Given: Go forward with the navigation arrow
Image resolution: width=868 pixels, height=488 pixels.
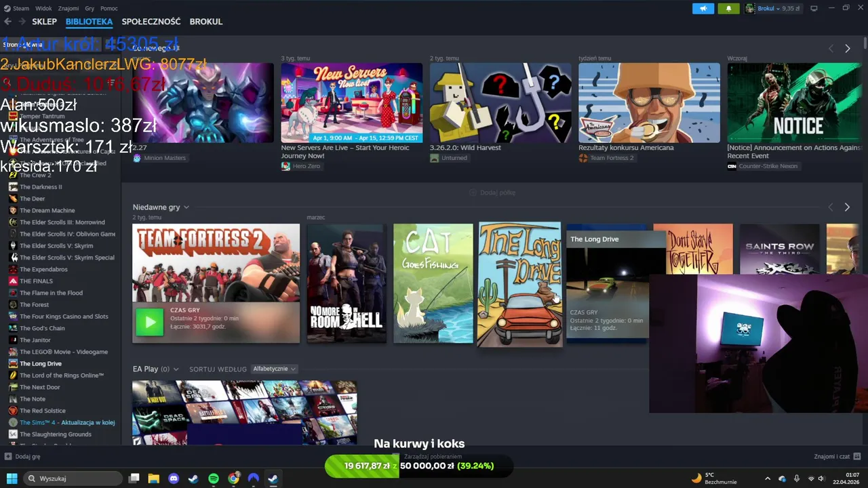Looking at the screenshot, I should click(22, 22).
